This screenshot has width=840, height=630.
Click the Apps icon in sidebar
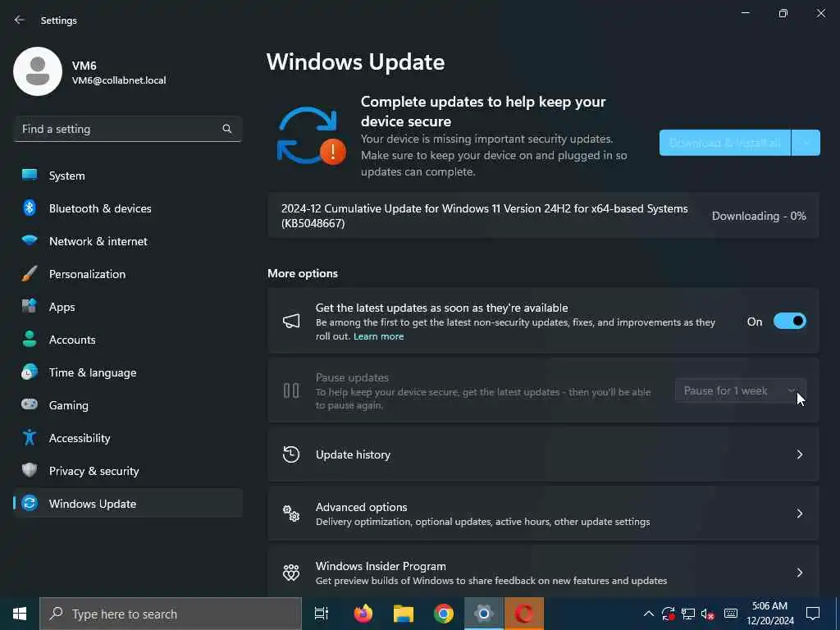tap(30, 306)
